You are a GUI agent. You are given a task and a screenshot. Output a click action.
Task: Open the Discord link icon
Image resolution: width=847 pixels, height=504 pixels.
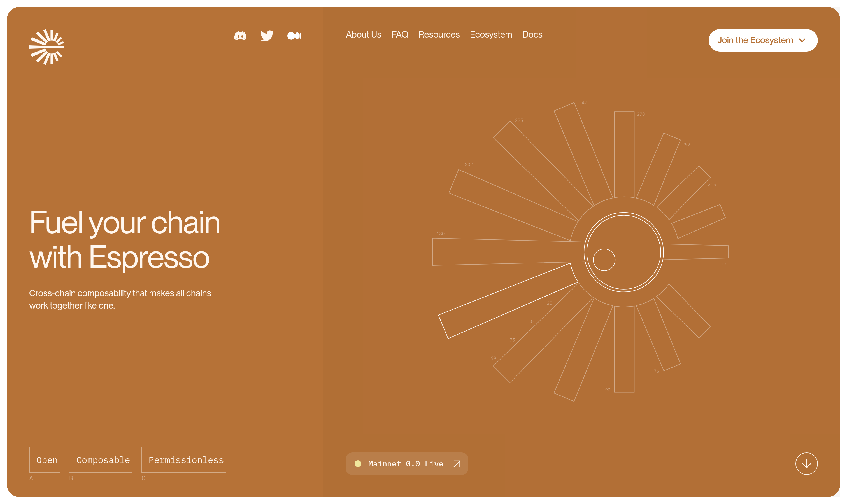240,36
